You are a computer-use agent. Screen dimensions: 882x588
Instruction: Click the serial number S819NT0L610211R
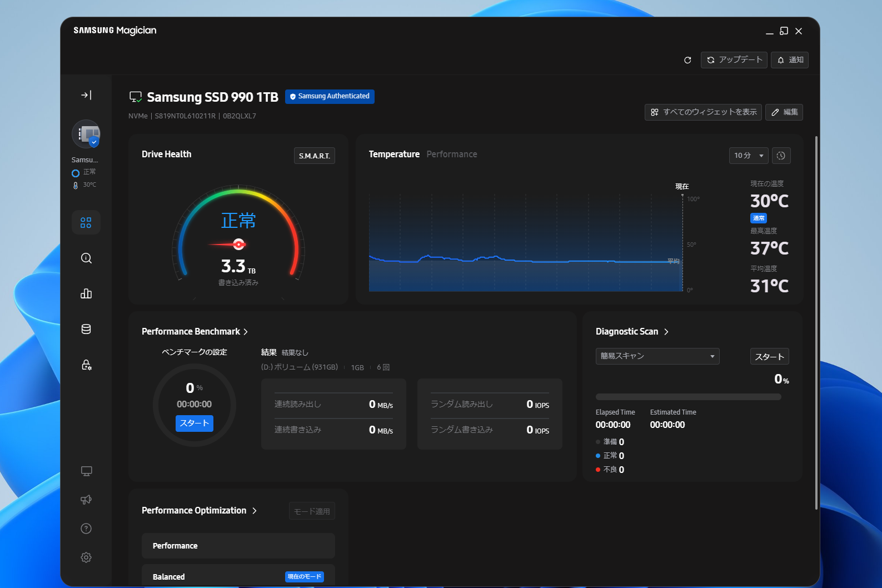click(x=185, y=116)
